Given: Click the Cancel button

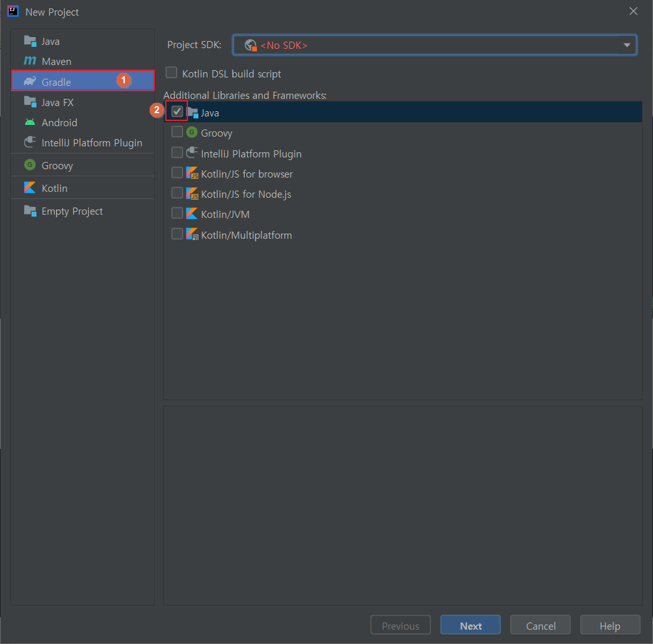Looking at the screenshot, I should tap(540, 625).
